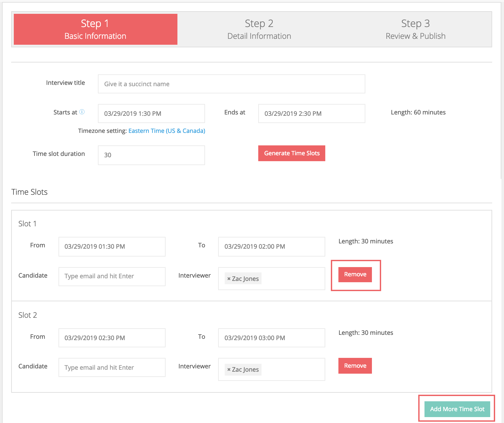The width and height of the screenshot is (504, 423).
Task: Focus the Interview title input field
Action: coord(231,84)
